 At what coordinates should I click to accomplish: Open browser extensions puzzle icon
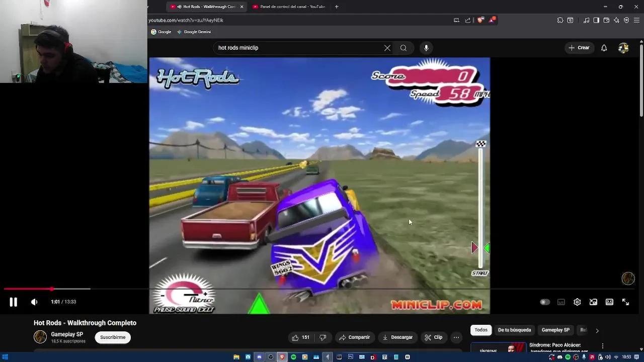tap(560, 20)
